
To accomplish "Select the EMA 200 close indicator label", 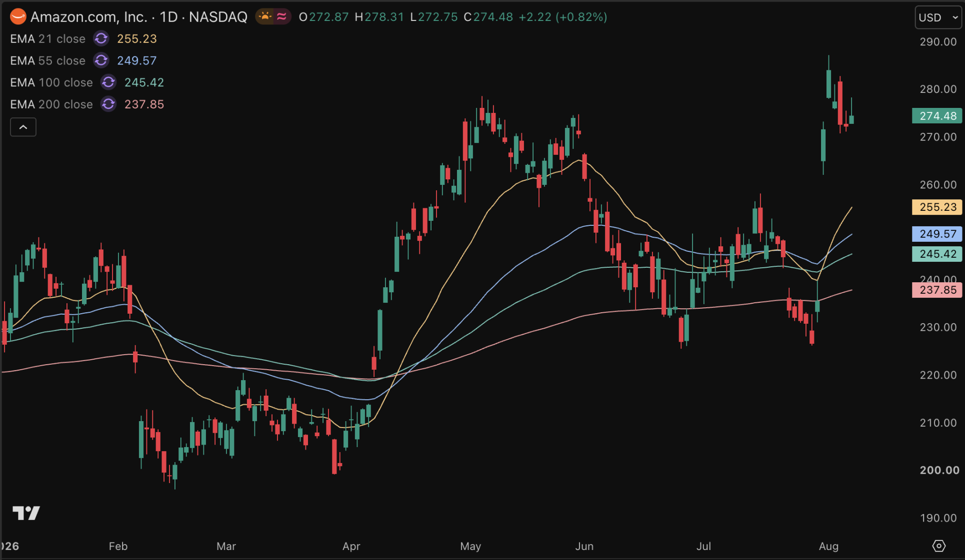I will (51, 104).
